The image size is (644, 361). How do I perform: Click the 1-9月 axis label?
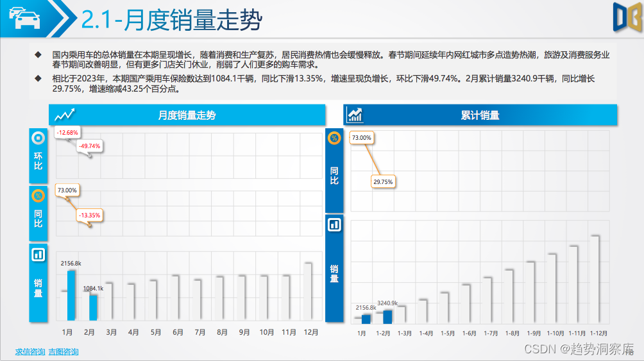pos(534,333)
